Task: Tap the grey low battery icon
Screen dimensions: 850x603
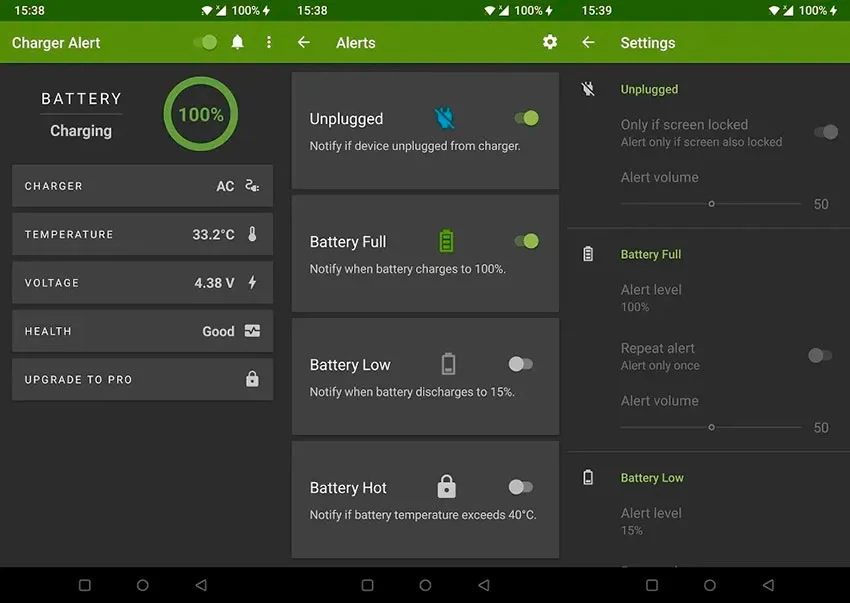Action: coord(448,364)
